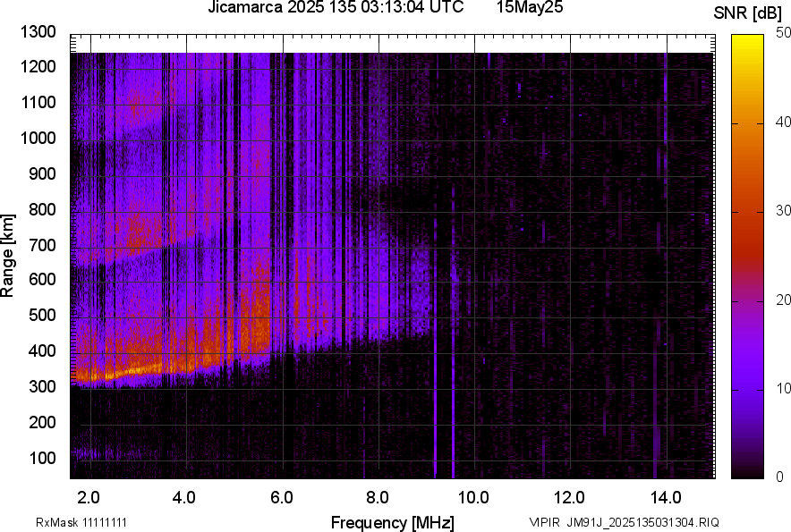This screenshot has width=791, height=532.
Task: Click the plot title 'Jicamarca 2025 135 03:13:04 UTC'
Action: 335,8
